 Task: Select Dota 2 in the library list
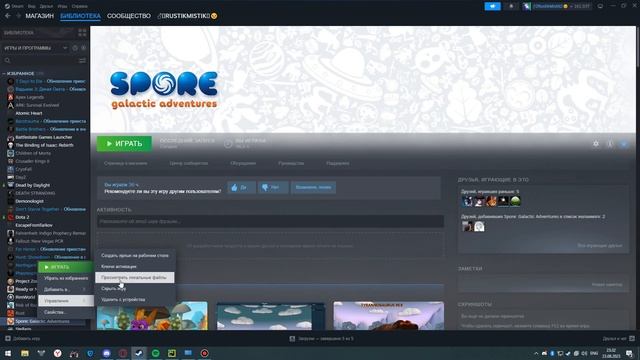coord(22,217)
